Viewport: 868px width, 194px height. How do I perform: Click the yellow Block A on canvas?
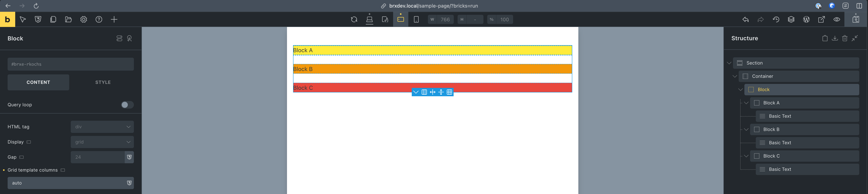[x=433, y=50]
